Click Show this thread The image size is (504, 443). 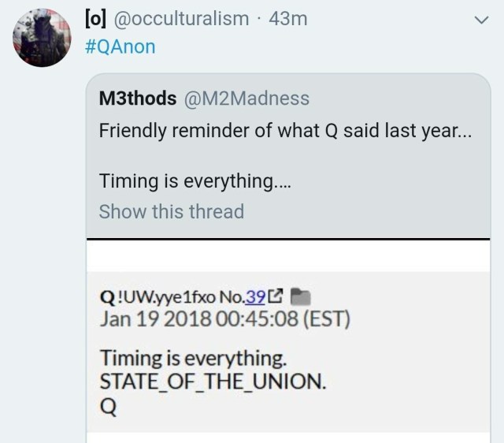[x=172, y=211]
